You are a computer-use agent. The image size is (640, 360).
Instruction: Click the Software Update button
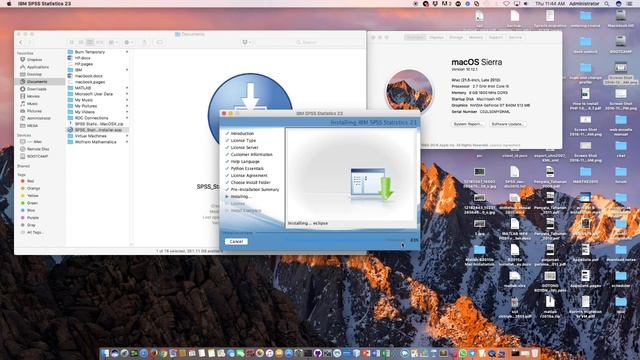[507, 124]
